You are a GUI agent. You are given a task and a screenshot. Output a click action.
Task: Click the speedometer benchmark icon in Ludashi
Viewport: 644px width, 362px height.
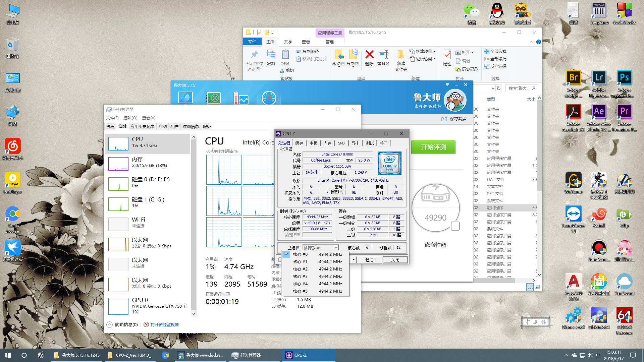[x=269, y=98]
